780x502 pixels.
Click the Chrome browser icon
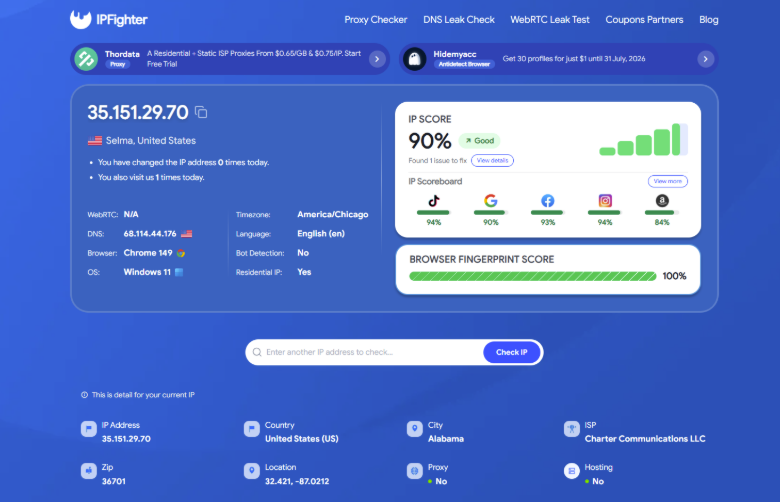[181, 253]
